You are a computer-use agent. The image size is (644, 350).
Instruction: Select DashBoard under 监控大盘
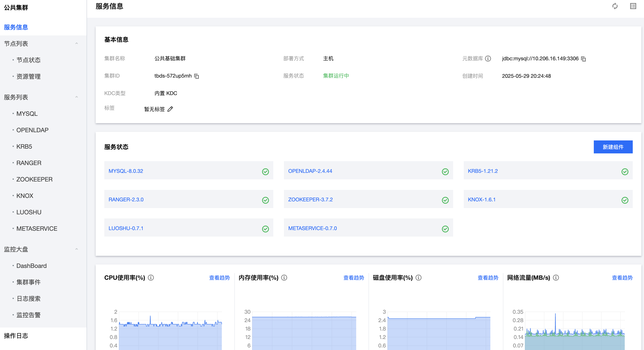click(32, 266)
